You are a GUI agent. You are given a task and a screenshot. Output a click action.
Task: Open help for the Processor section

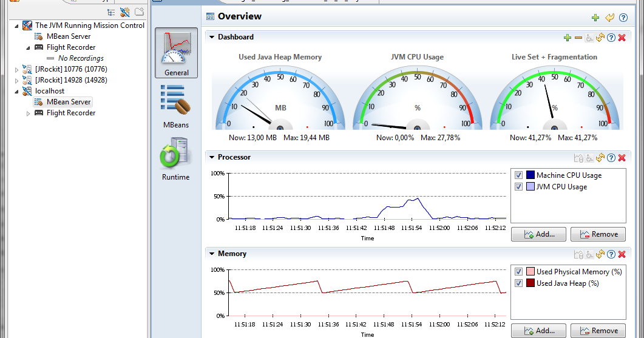611,158
